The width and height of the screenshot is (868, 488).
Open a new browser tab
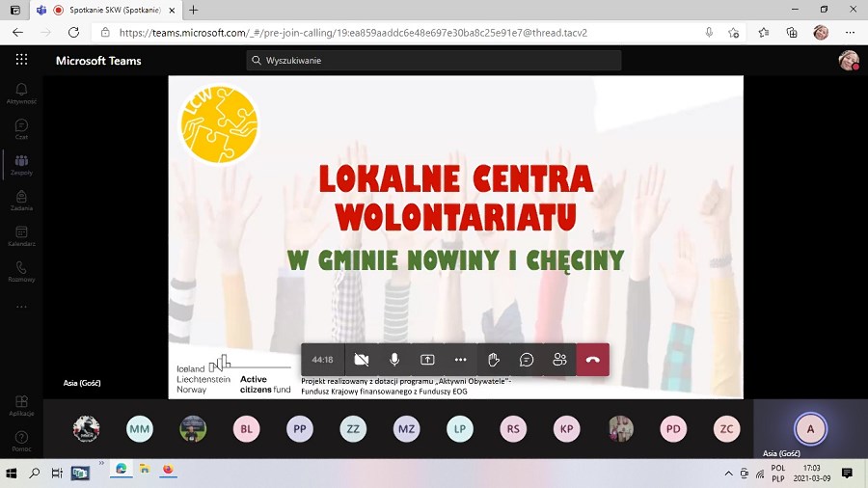tap(193, 10)
